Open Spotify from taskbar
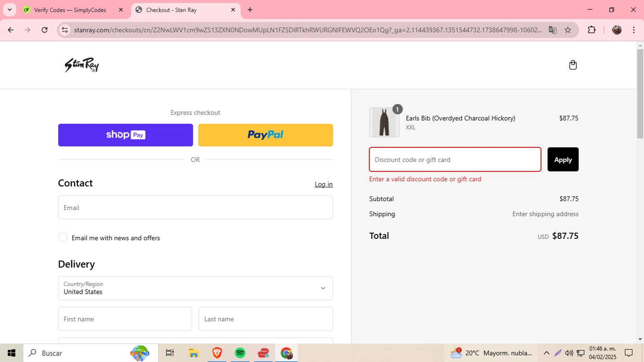 (x=240, y=353)
